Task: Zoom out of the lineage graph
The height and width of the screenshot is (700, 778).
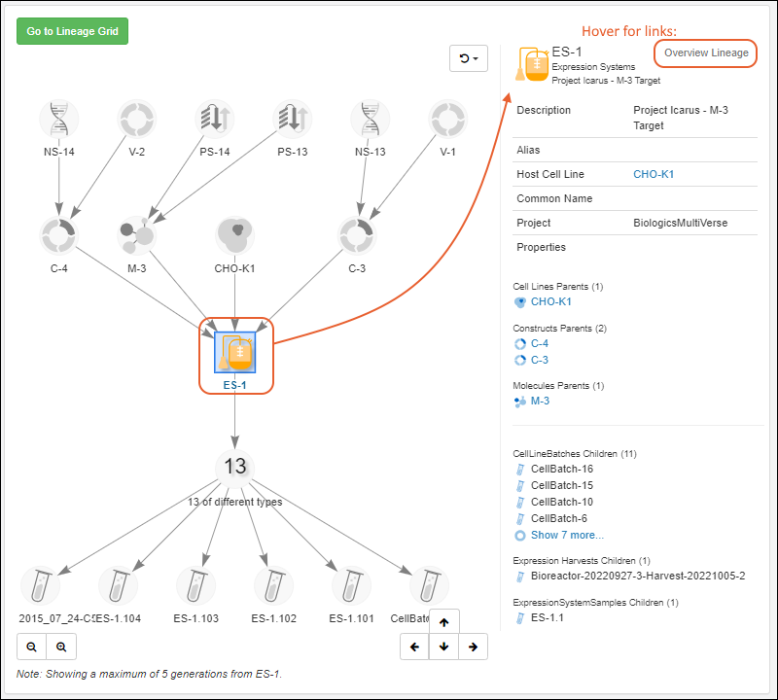Action: 32,647
